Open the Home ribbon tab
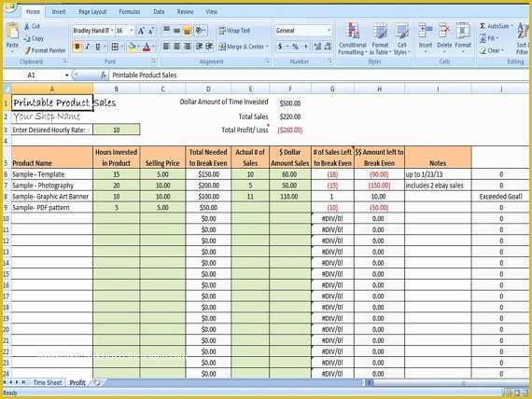 [x=33, y=12]
